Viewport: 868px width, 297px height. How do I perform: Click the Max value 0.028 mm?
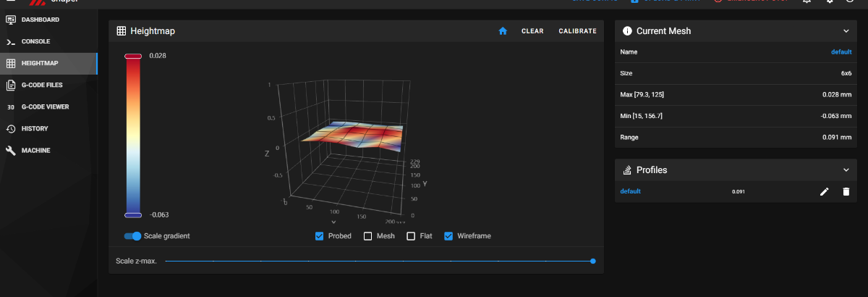click(x=837, y=94)
